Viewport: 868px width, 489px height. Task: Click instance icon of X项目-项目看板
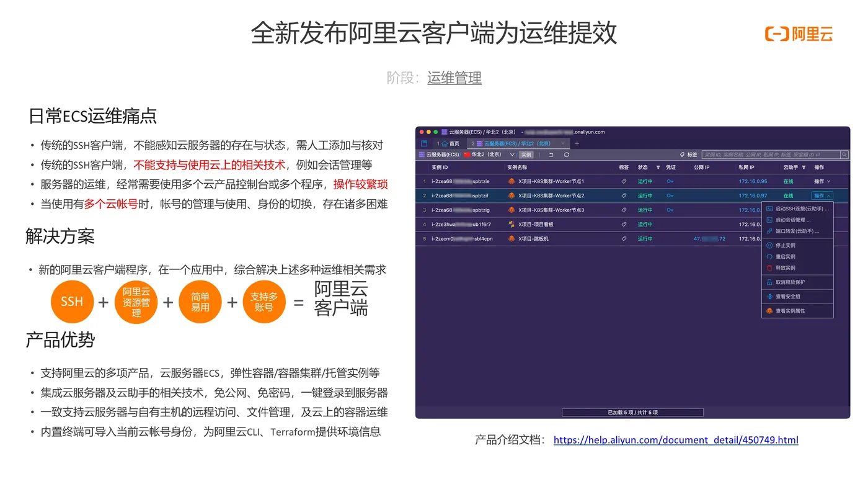[x=511, y=224]
